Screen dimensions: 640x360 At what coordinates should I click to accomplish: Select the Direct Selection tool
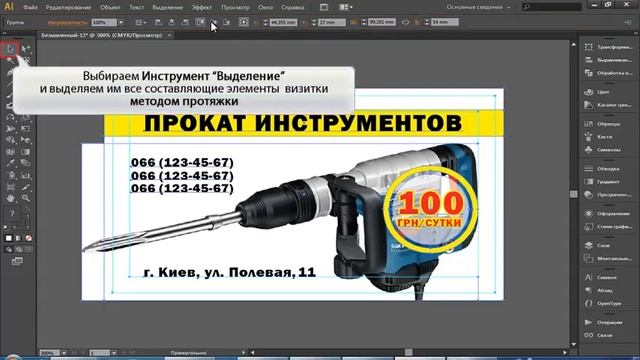click(26, 49)
